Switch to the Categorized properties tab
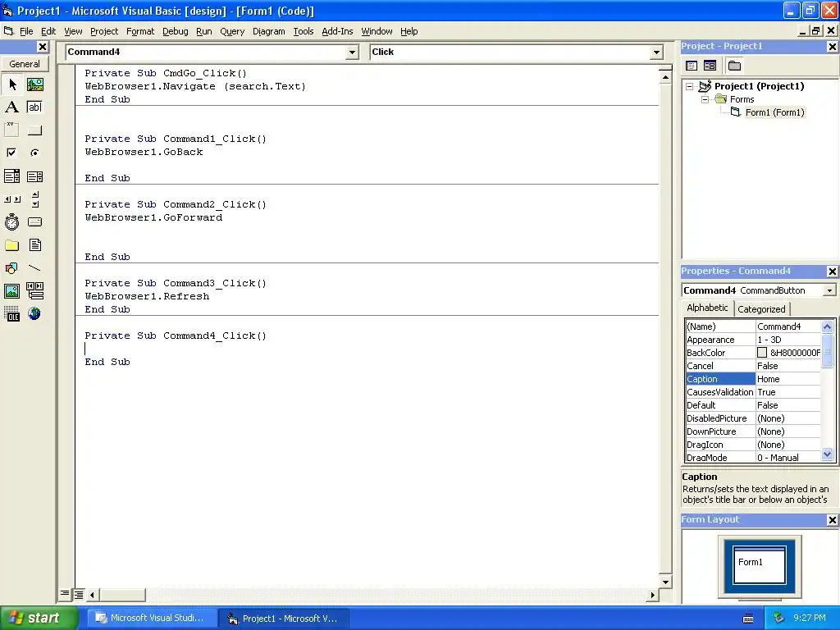840x630 pixels. tap(761, 309)
